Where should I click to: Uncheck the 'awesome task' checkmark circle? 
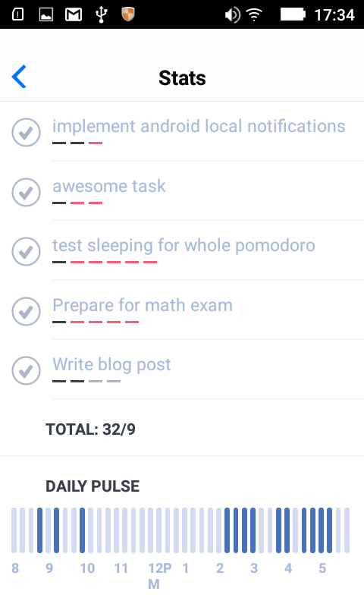coord(26,192)
